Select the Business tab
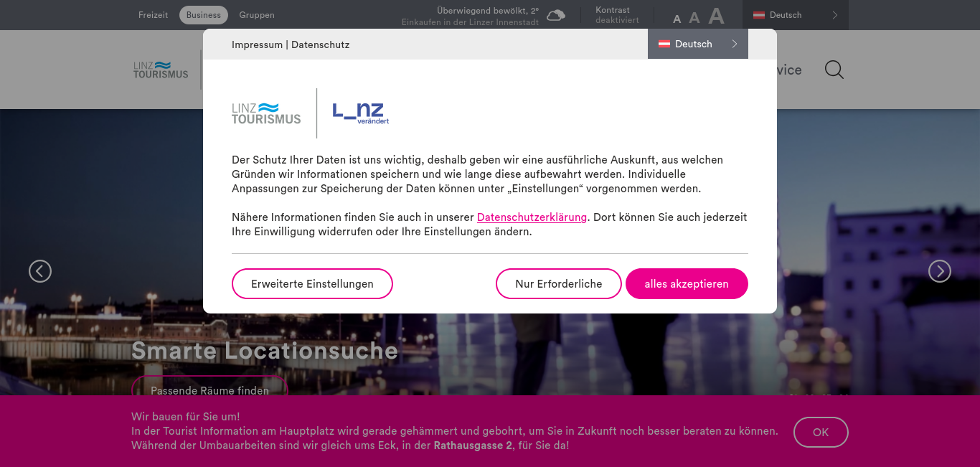The image size is (980, 467). (204, 15)
